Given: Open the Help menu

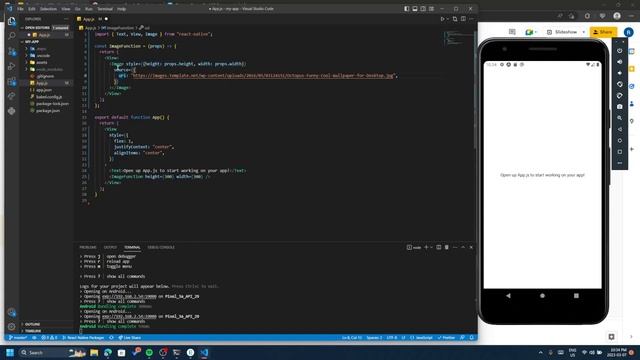Looking at the screenshot, I should pyautogui.click(x=122, y=9).
